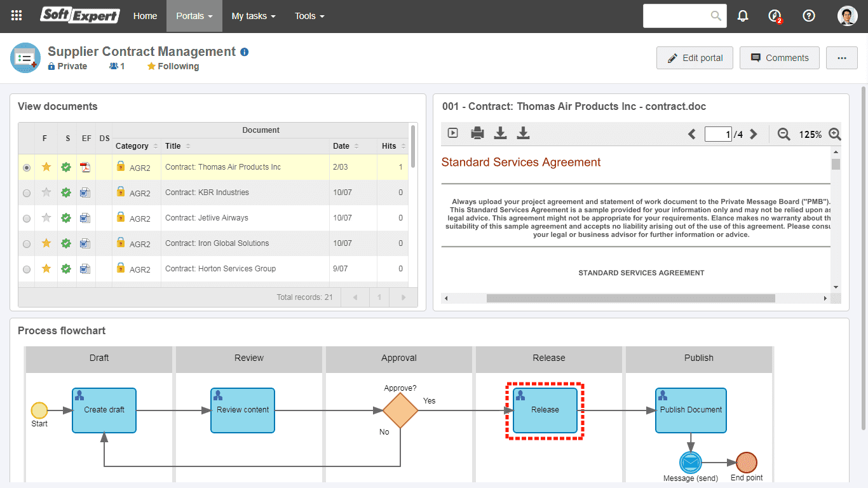
Task: Zoom in the document viewer
Action: pos(835,134)
